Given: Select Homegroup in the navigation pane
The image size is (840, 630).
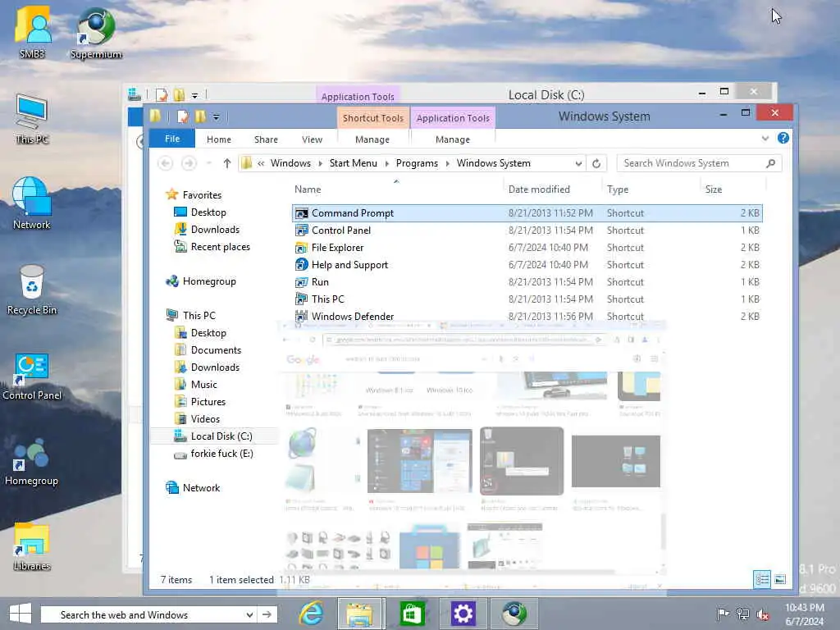Looking at the screenshot, I should 201,281.
